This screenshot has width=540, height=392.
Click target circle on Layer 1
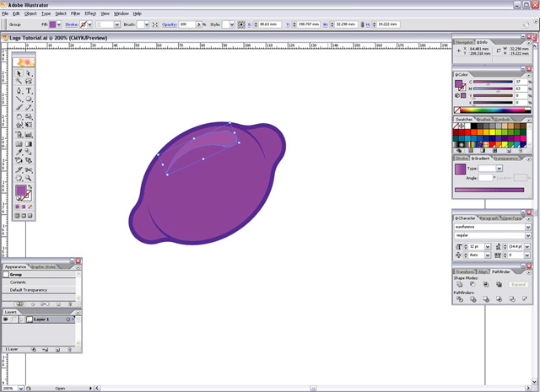[67, 320]
